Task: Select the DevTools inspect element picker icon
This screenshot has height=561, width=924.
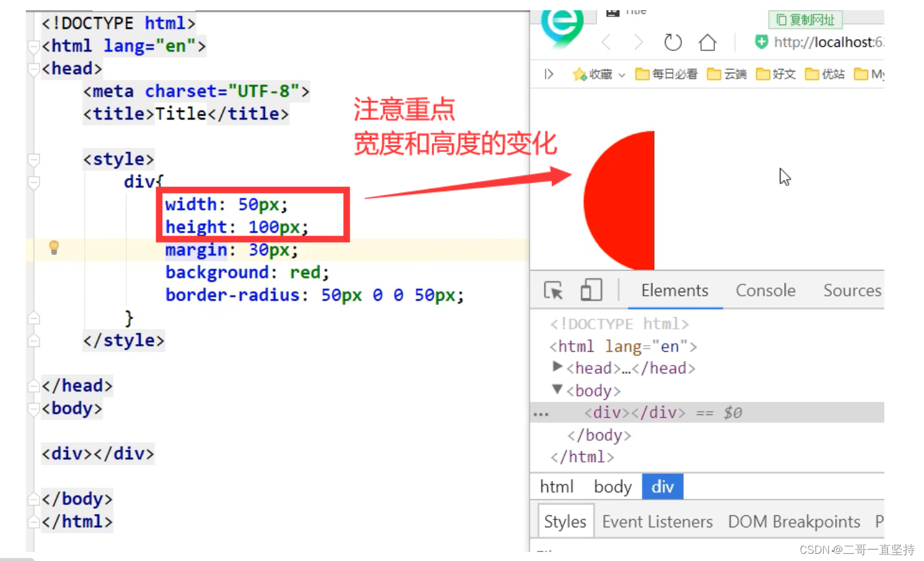Action: [553, 290]
